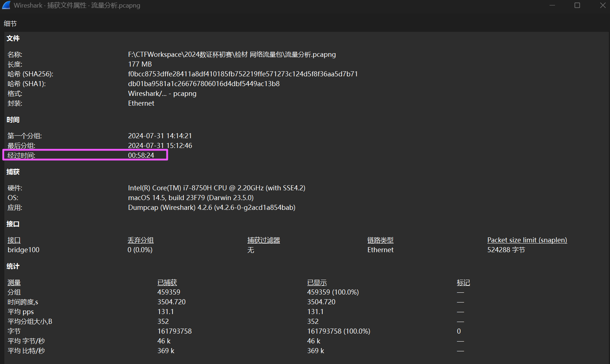Click the 哈希 (SHA256) label
Viewport: 610px width, 364px height.
click(30, 74)
